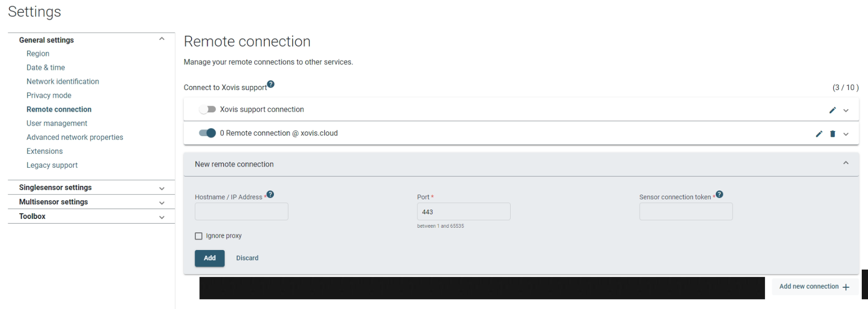Click the Toolbox heading text

pos(32,216)
